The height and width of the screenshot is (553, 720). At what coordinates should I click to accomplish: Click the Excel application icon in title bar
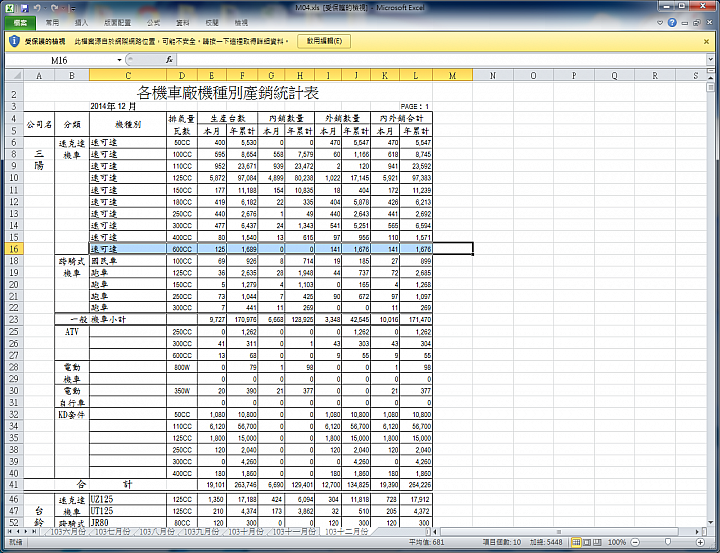click(x=11, y=8)
